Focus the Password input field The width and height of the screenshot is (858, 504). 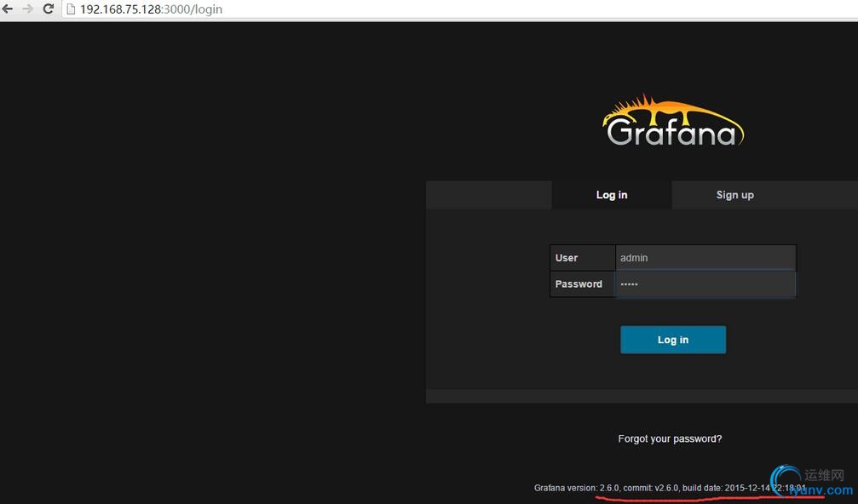(705, 284)
